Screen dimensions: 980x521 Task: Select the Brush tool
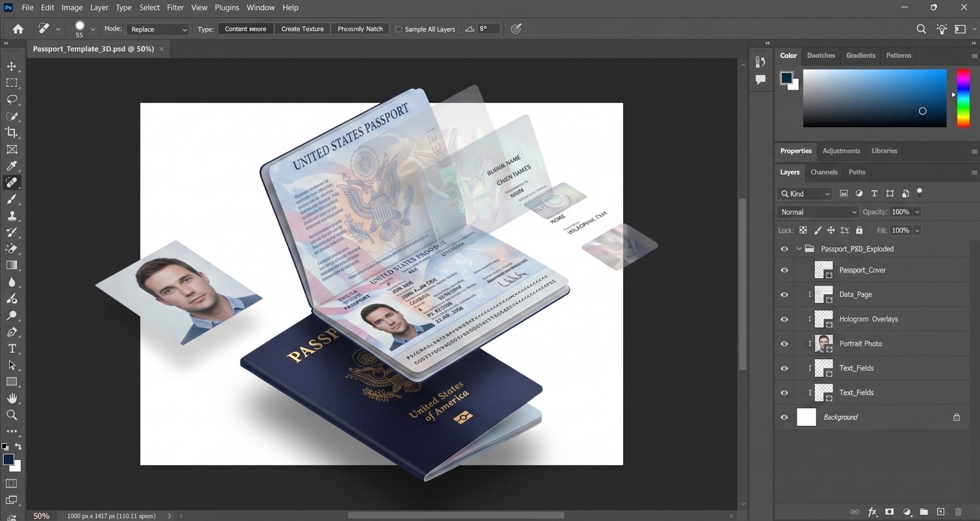12,199
